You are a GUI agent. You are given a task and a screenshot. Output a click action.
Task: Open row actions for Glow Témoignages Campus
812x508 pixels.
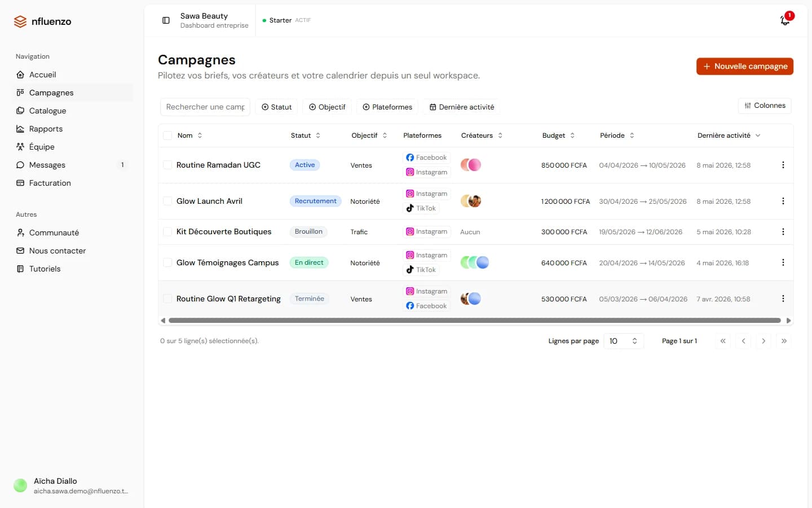click(783, 262)
